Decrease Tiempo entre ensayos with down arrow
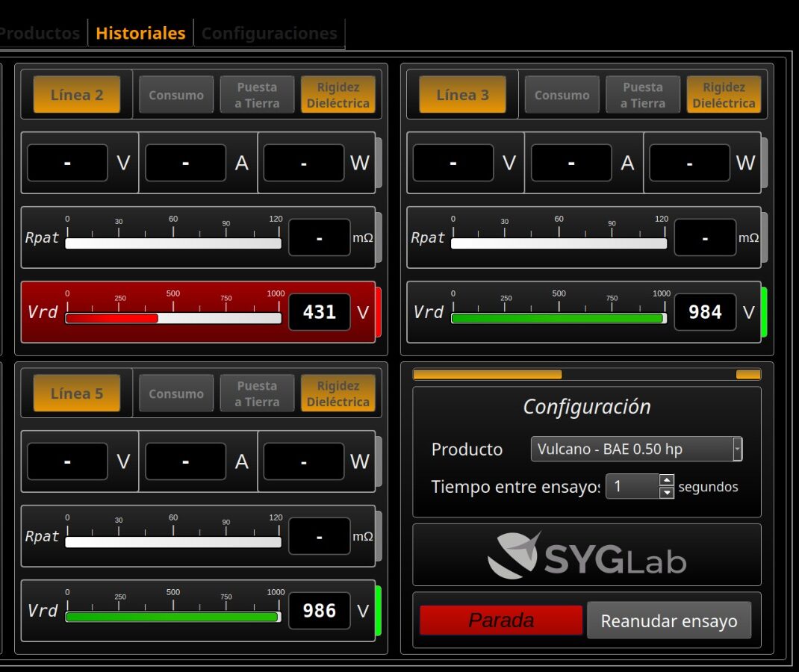799x672 pixels. [667, 493]
